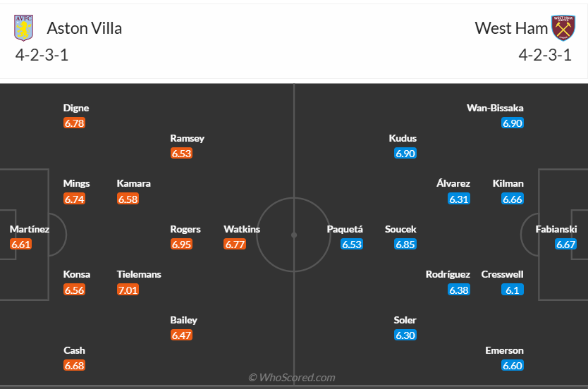The image size is (588, 389).
Task: Click the WhoScored.com watermark
Action: pos(292,378)
